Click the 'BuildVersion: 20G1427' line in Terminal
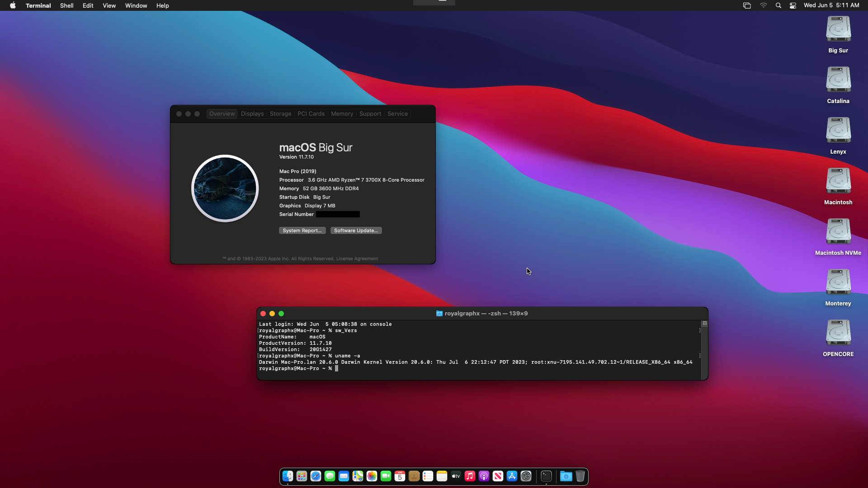This screenshot has width=868, height=488. [x=295, y=350]
